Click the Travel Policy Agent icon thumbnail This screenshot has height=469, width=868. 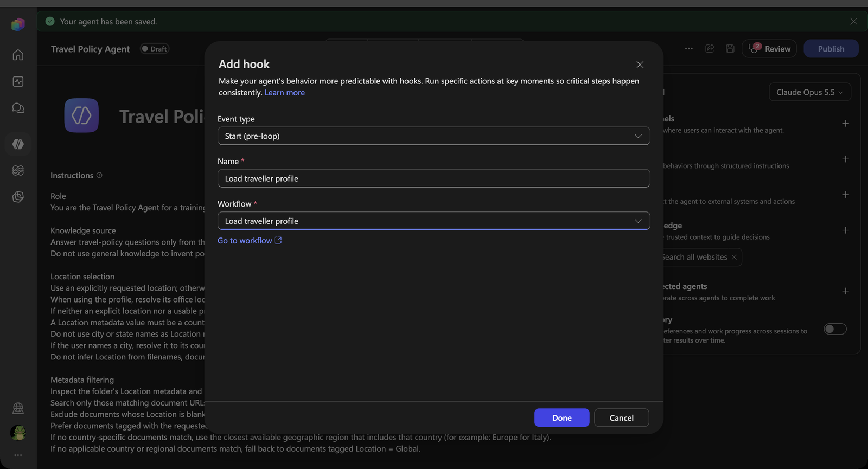81,115
